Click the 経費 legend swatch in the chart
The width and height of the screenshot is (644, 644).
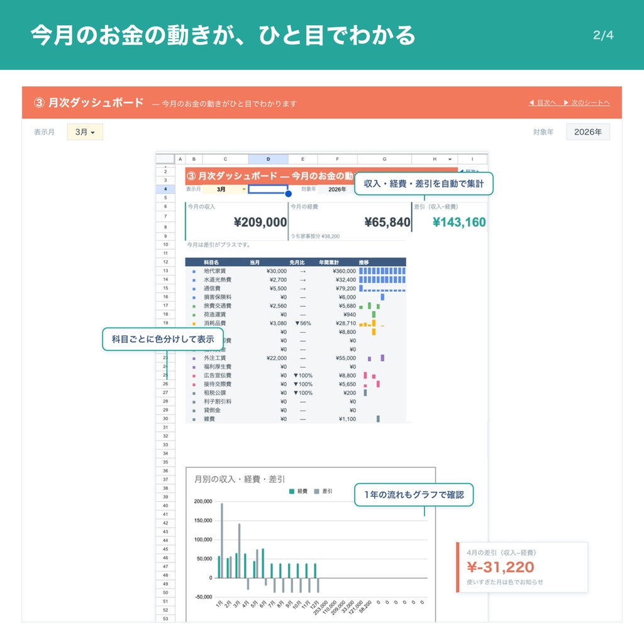(x=292, y=491)
